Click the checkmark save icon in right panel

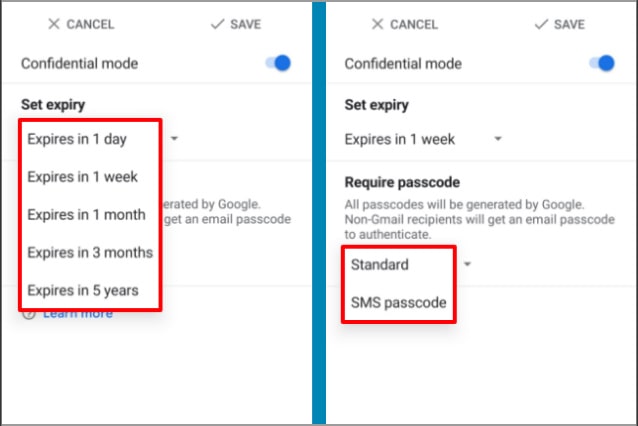pos(541,24)
